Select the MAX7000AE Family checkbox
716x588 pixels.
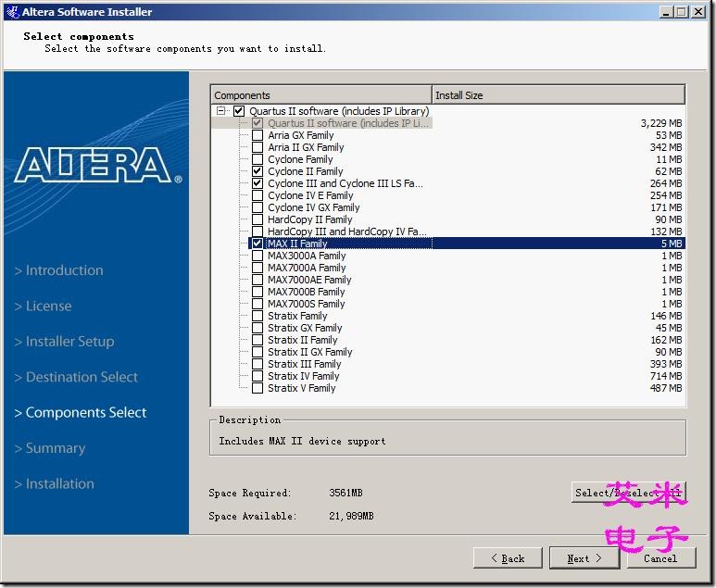258,280
